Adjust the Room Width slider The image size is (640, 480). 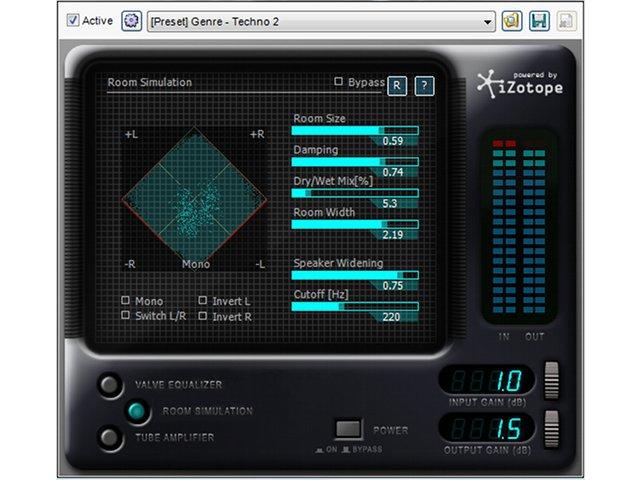355,224
